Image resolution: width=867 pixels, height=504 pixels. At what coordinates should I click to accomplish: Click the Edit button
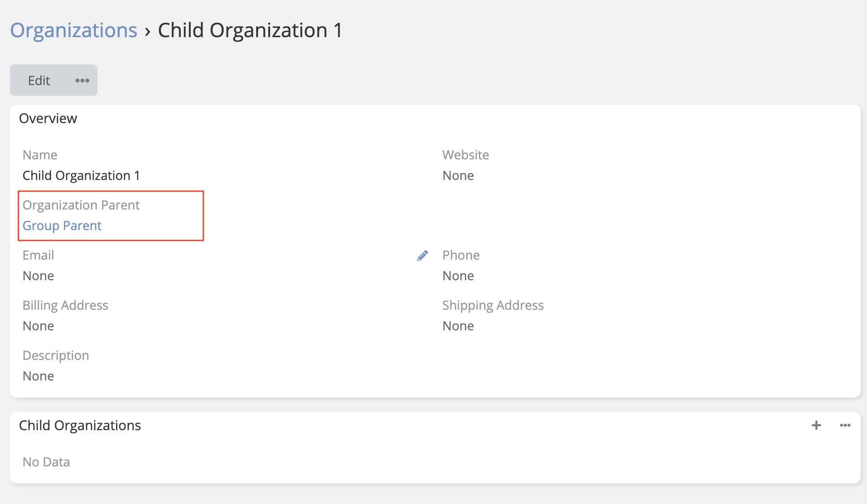point(39,81)
